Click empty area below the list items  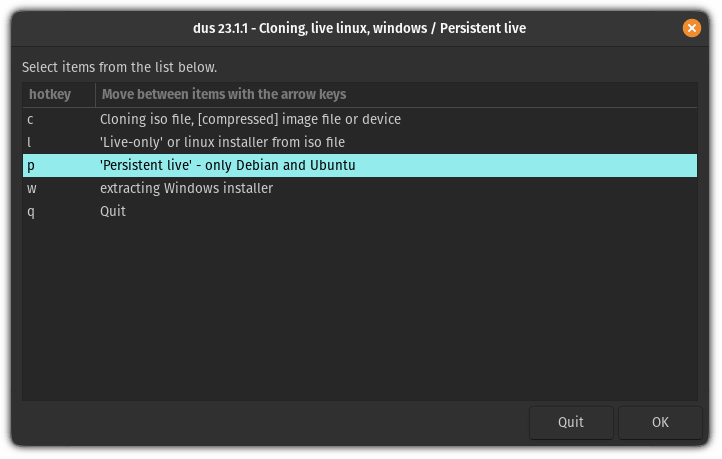pyautogui.click(x=360, y=310)
